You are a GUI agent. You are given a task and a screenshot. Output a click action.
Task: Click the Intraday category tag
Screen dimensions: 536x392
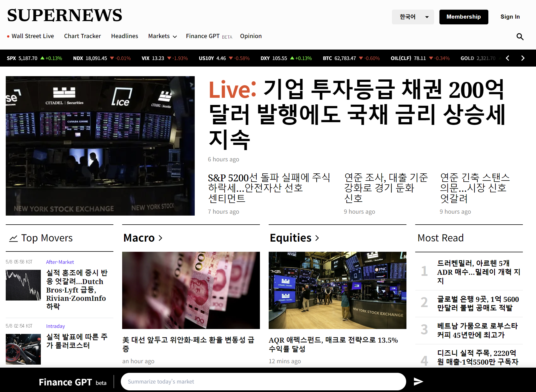coord(56,326)
